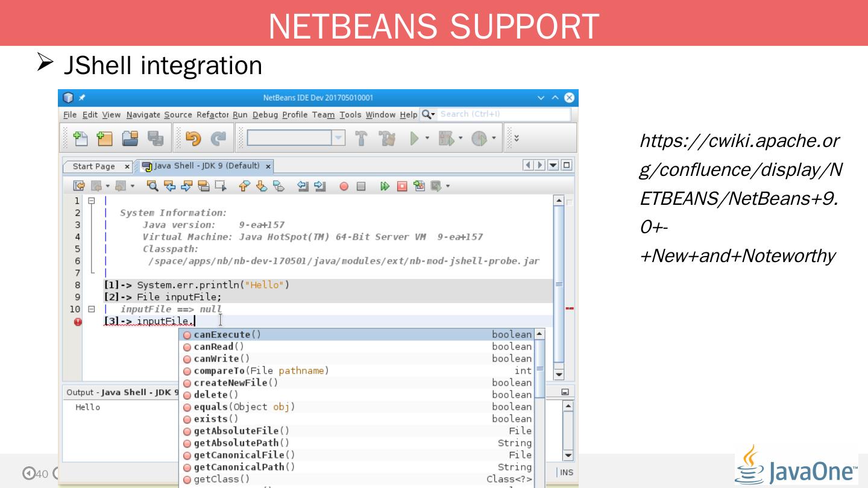Click the Shift Line Left icon
This screenshot has width=868, height=488.
click(x=304, y=186)
